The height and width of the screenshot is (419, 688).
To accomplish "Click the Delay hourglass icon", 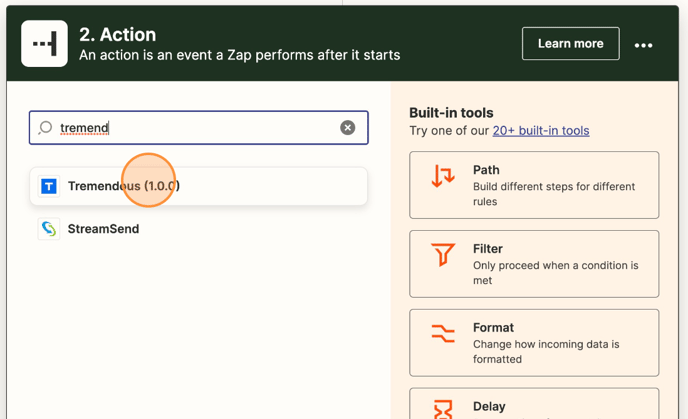I will [x=443, y=409].
